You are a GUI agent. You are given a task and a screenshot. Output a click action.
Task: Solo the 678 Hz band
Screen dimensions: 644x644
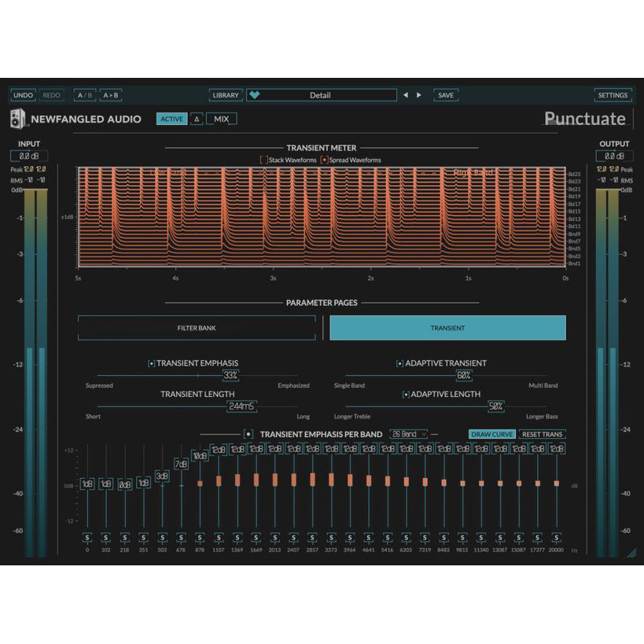[181, 538]
